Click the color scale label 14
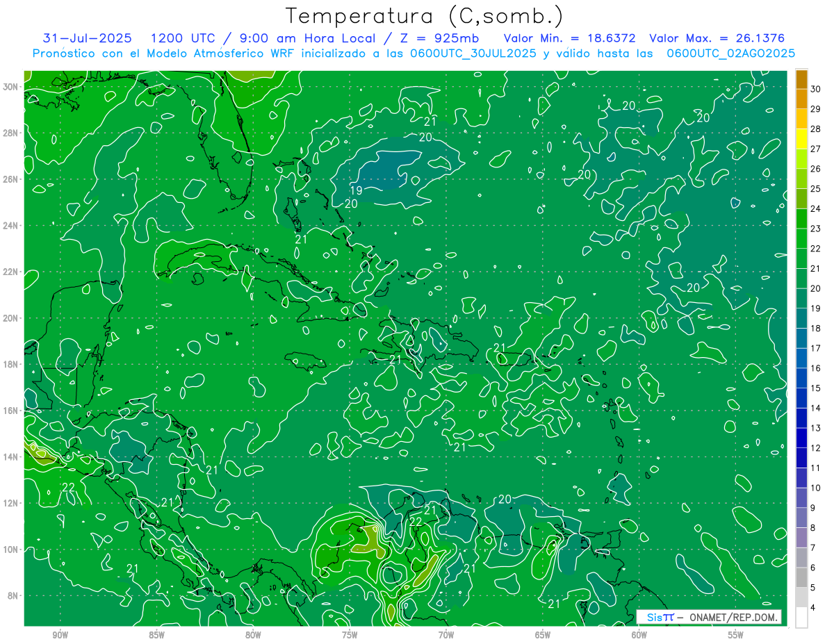The width and height of the screenshot is (834, 644). [x=816, y=408]
